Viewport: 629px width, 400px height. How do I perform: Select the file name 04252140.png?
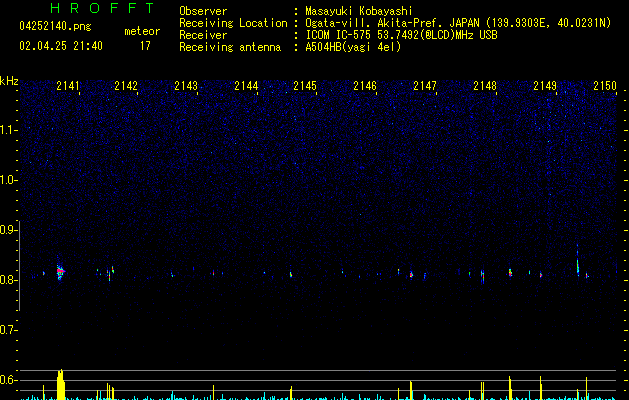(55, 26)
